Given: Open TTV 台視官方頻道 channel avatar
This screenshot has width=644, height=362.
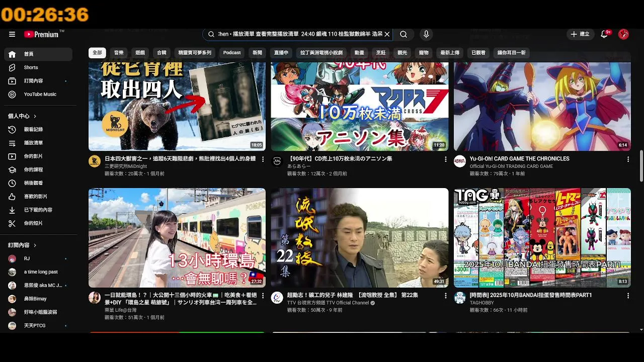Looking at the screenshot, I should [x=277, y=298].
